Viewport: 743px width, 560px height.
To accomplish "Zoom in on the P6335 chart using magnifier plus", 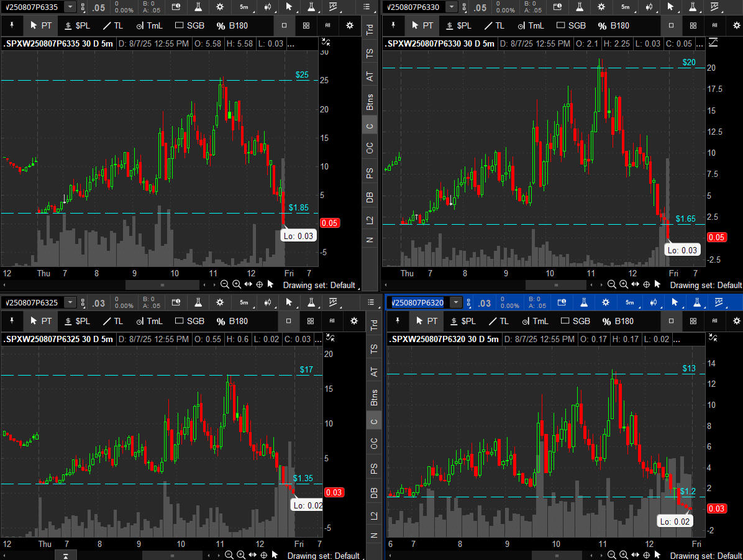I will [237, 284].
